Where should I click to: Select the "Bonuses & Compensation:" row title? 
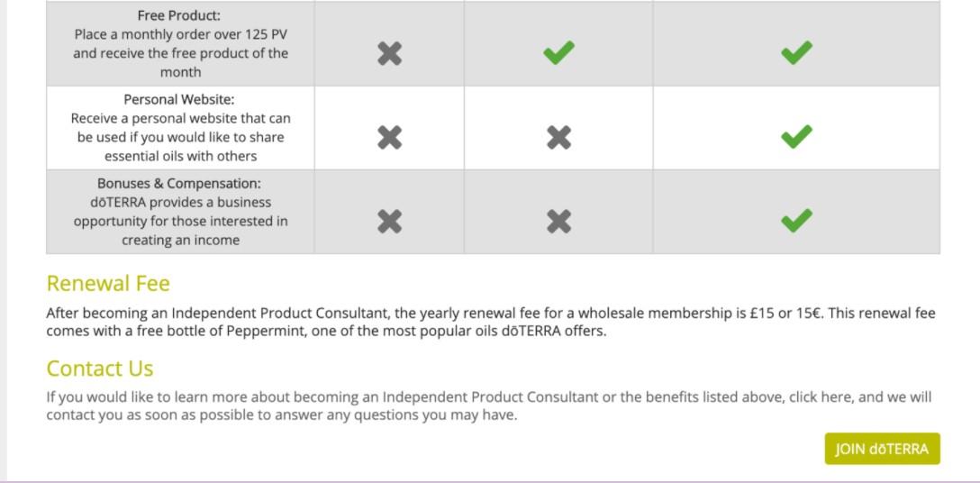click(179, 183)
